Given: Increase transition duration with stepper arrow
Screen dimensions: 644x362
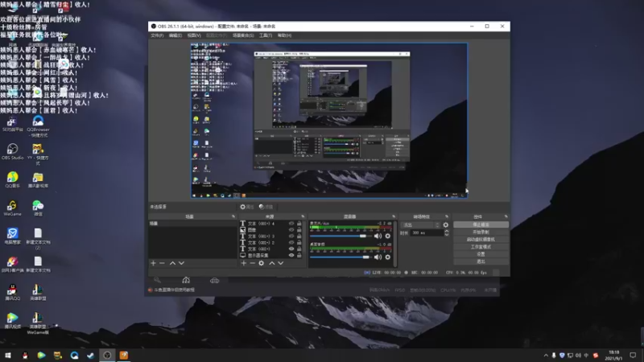Looking at the screenshot, I should [x=447, y=231].
